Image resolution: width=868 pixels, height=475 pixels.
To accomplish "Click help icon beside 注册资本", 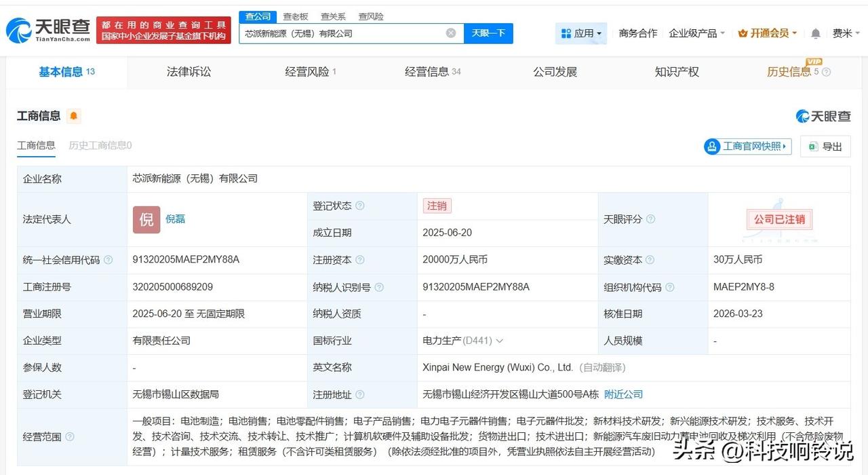I will [x=360, y=260].
